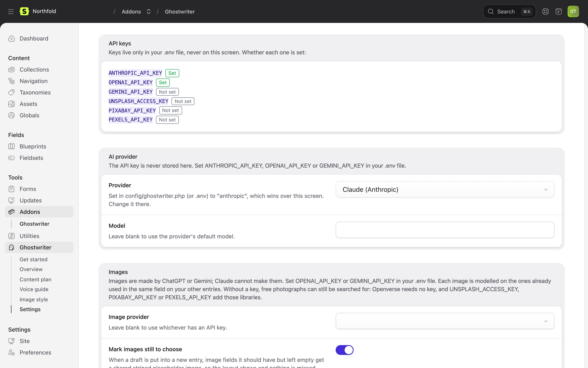Click the Utilities icon
The image size is (588, 368).
[11, 236]
